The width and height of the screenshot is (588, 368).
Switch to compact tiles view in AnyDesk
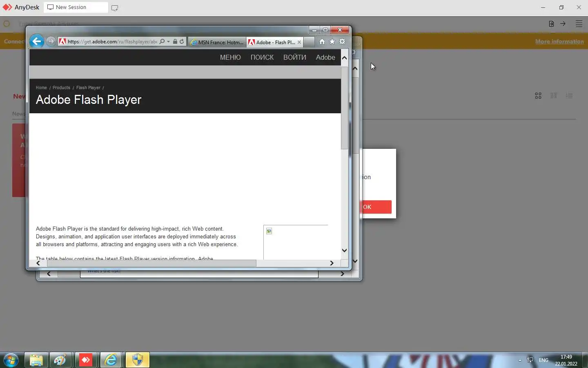[554, 95]
